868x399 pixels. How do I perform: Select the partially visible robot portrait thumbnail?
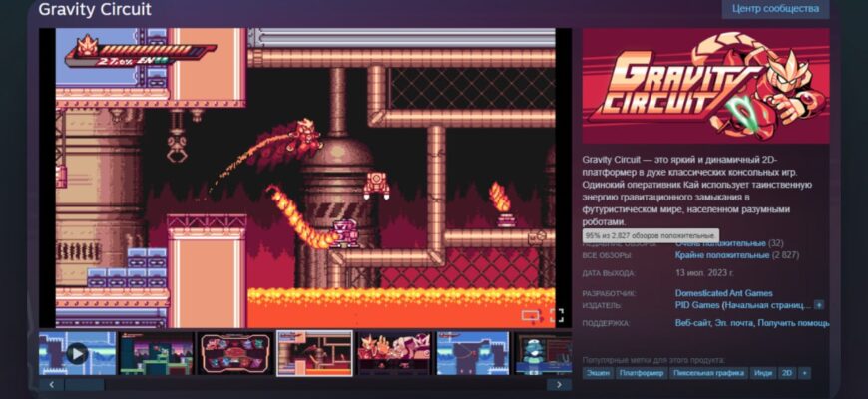coord(543,353)
